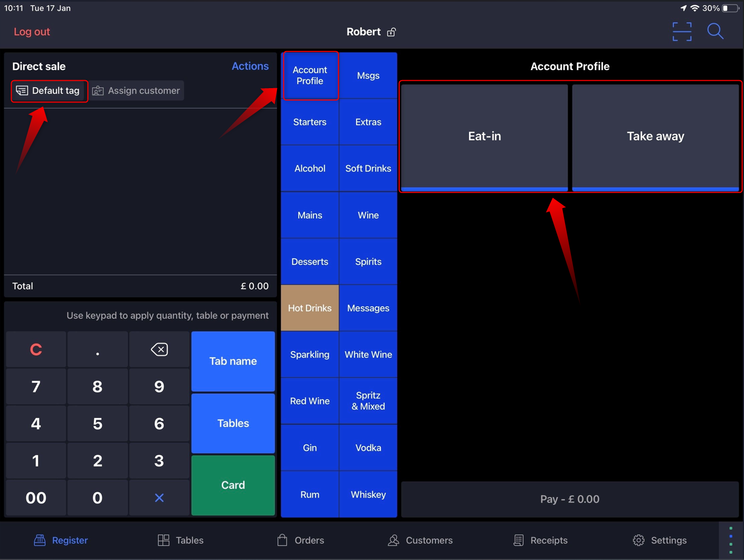Open Settings using the gear icon

[638, 540]
